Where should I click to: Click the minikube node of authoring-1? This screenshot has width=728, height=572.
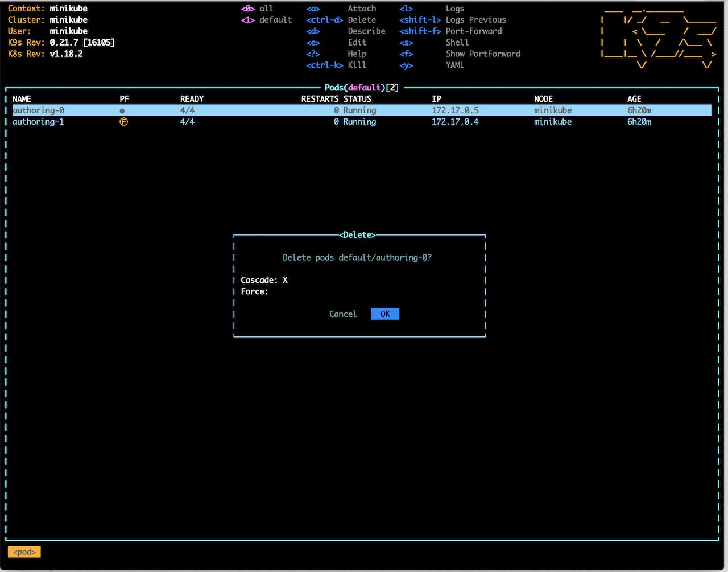pos(553,122)
